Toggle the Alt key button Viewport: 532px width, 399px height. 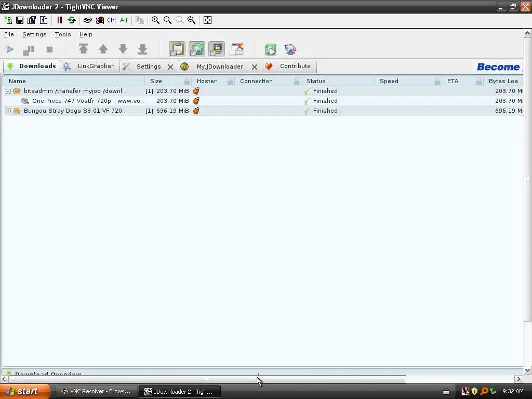[x=124, y=20]
